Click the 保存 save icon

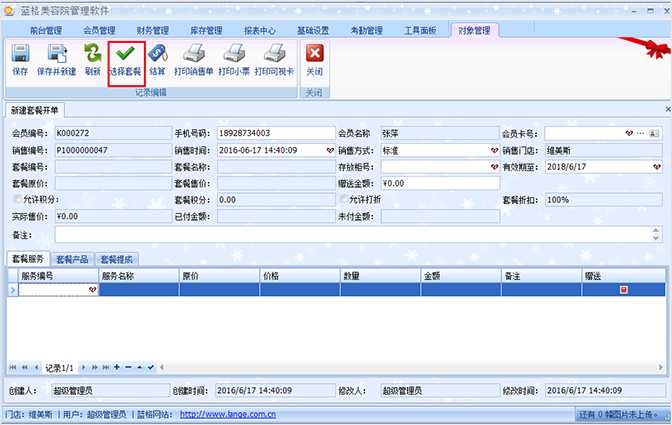click(20, 54)
